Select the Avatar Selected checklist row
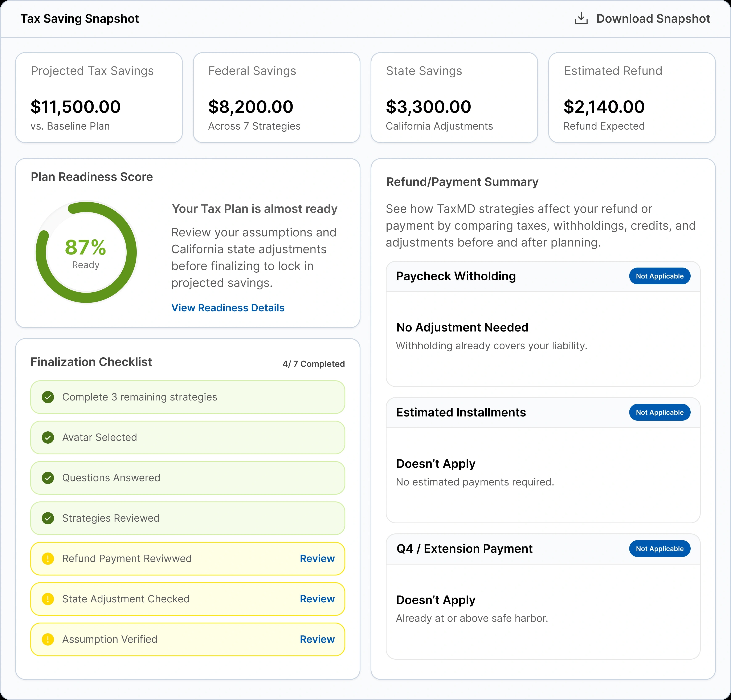The width and height of the screenshot is (731, 700). tap(188, 437)
